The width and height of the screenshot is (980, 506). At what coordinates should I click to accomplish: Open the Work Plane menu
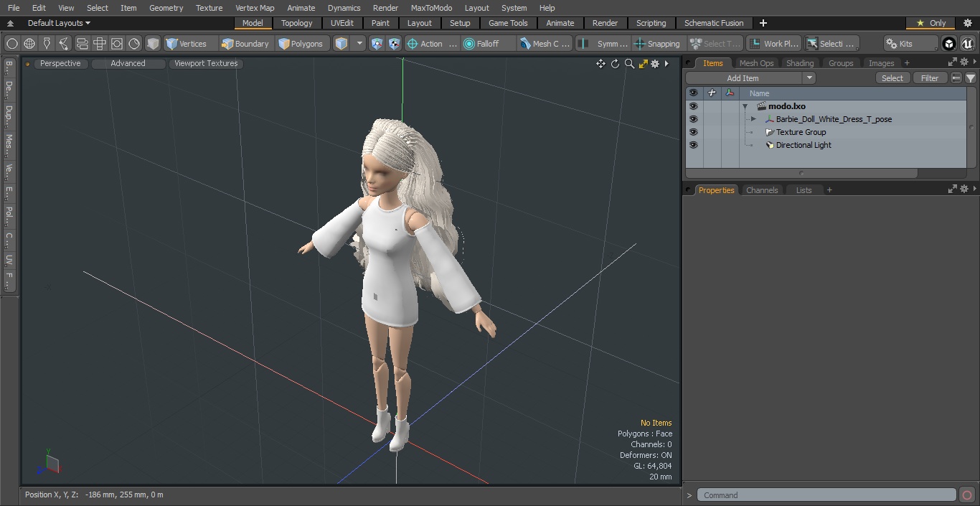[773, 44]
